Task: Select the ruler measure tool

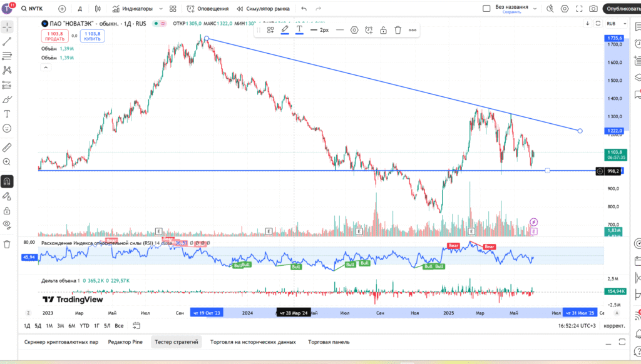Action: tap(7, 148)
